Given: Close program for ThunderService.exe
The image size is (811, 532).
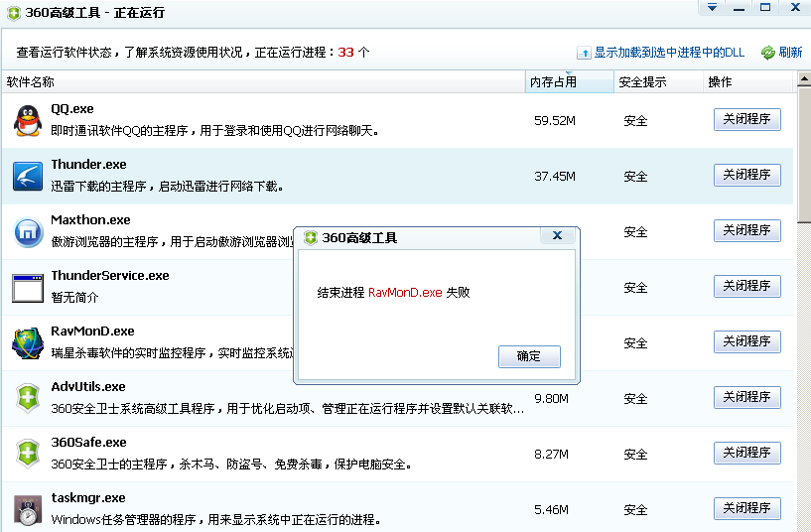Looking at the screenshot, I should (746, 286).
